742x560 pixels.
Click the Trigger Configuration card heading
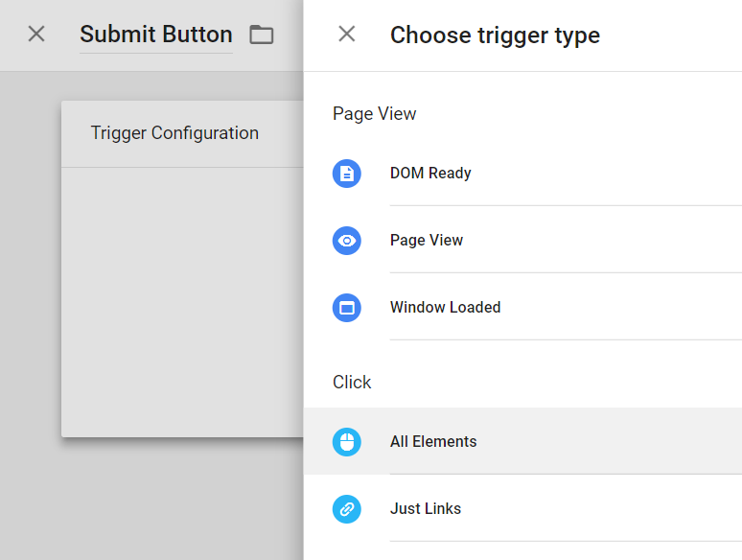click(174, 133)
